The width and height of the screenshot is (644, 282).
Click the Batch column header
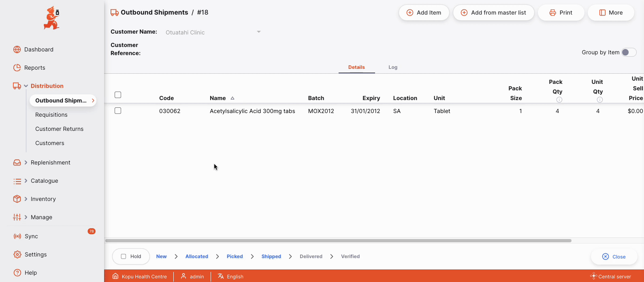316,98
